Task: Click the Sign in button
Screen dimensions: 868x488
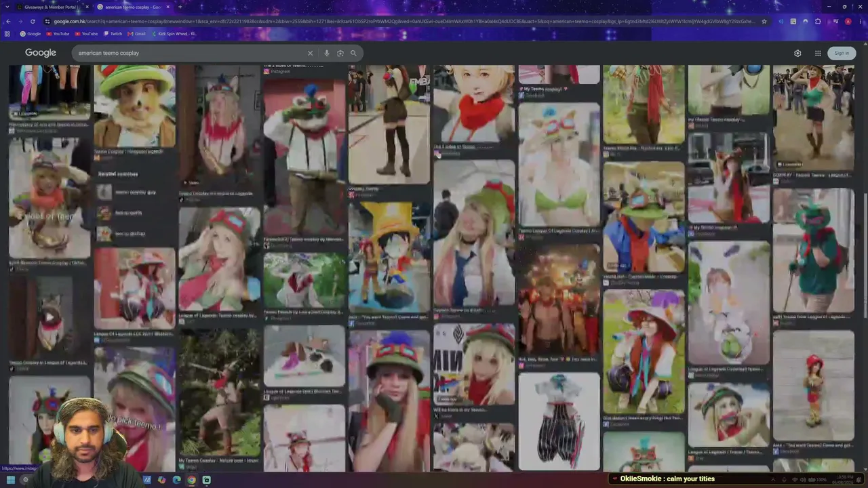Action: 842,53
